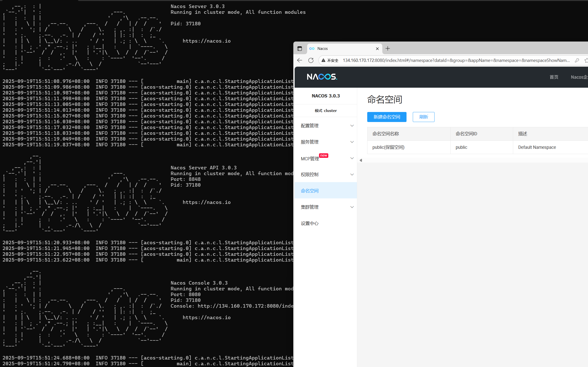Screen dimensions: 588x367
Task: Click the tab actions icon left of Nacos tab
Action: (x=300, y=49)
